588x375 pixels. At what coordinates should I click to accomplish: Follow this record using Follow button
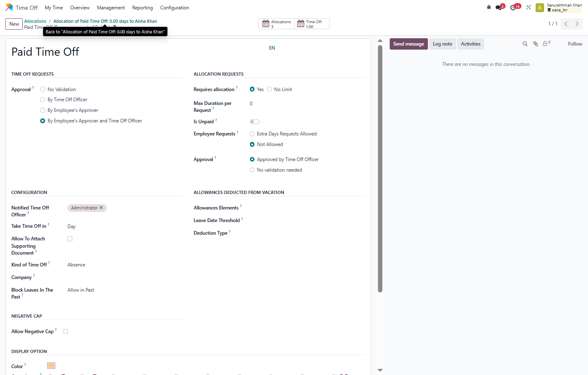coord(575,44)
